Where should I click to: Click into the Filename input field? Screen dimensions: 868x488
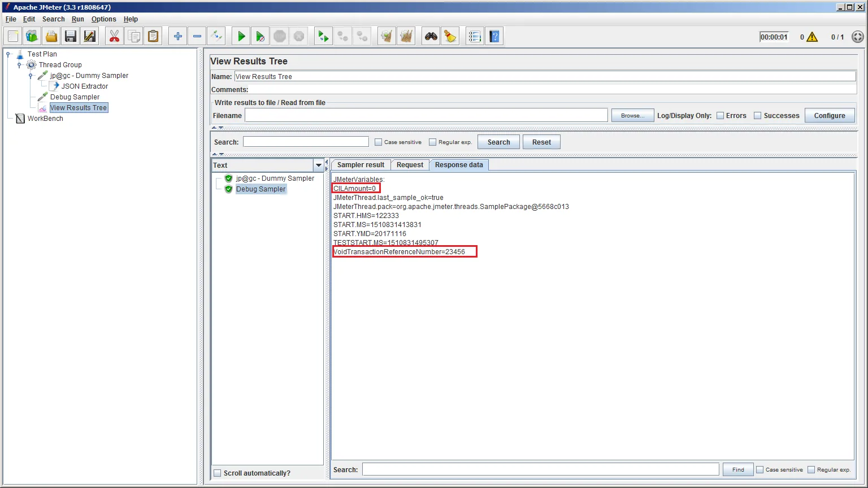coord(426,116)
